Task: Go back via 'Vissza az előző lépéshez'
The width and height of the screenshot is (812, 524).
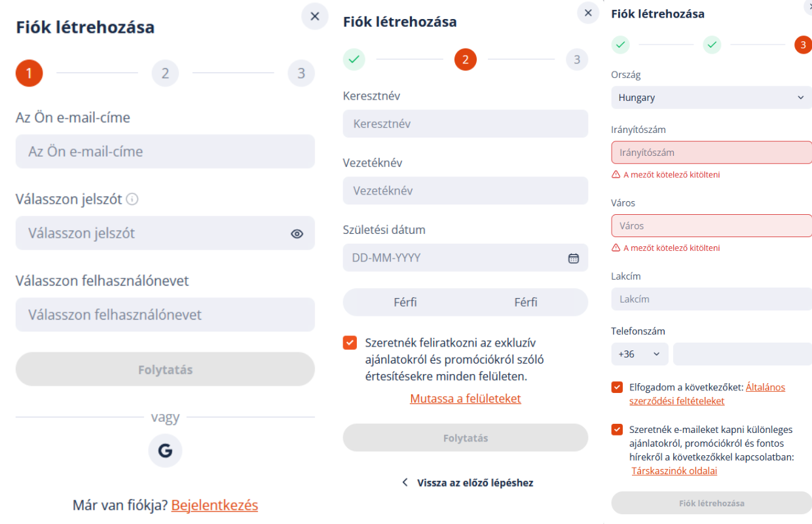Action: click(x=466, y=483)
